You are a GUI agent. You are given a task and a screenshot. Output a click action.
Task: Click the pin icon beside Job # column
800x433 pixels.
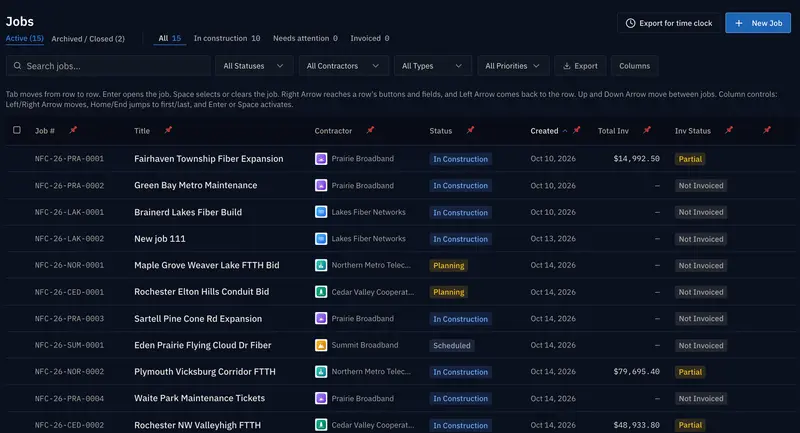click(73, 130)
